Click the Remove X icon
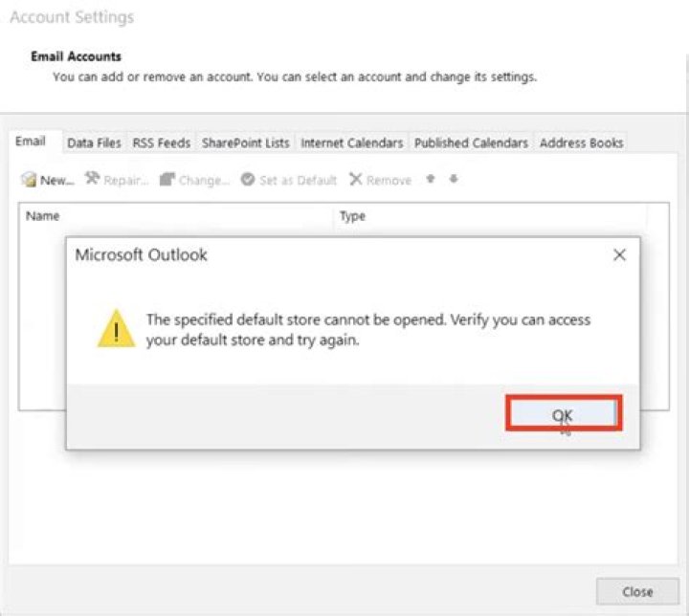Viewport: 689px width, 616px height. (356, 180)
